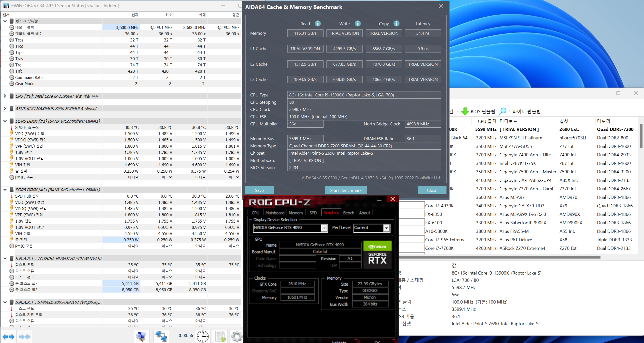Switch to the Bench tab in ROG CPU-Z

click(348, 213)
